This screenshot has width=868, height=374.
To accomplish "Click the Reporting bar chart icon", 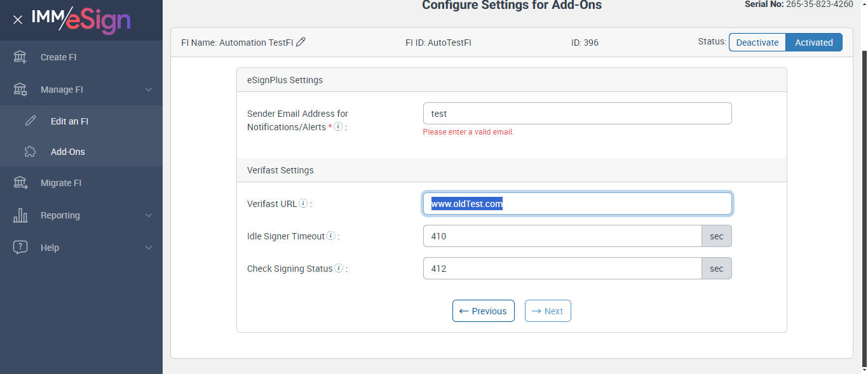I will point(20,215).
